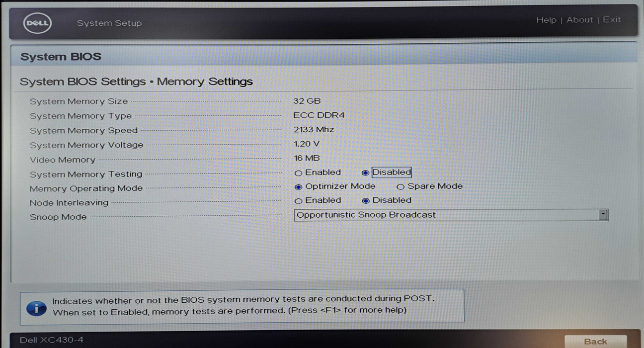
Task: Open the Help link
Action: (x=546, y=20)
